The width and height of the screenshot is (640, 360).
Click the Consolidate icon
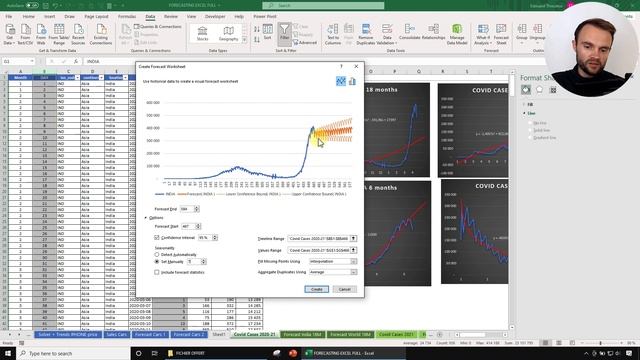pos(409,32)
